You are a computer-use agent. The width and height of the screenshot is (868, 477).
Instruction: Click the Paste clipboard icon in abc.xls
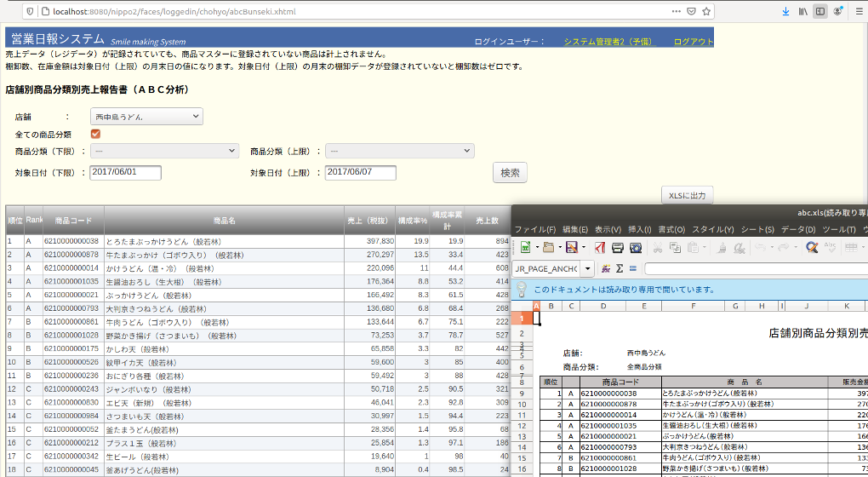point(693,248)
